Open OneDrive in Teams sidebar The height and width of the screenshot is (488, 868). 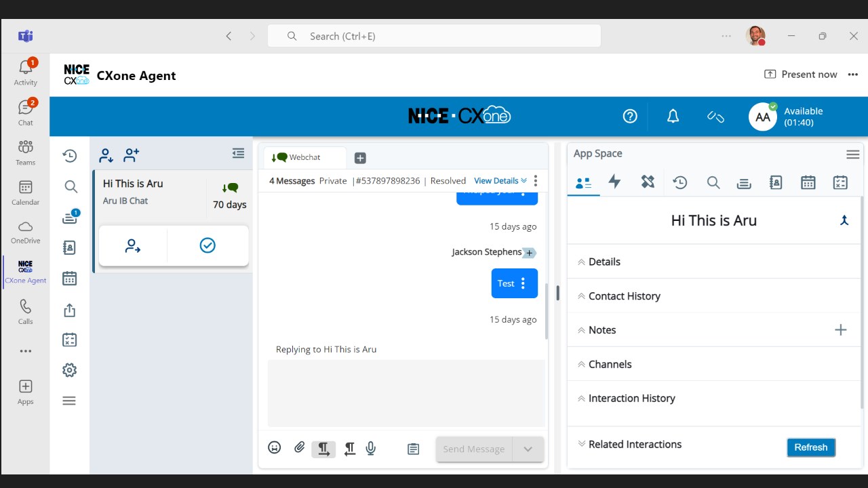click(x=25, y=232)
